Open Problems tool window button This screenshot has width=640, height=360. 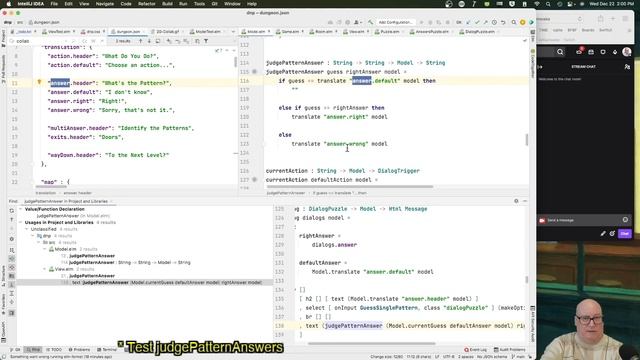[79, 350]
